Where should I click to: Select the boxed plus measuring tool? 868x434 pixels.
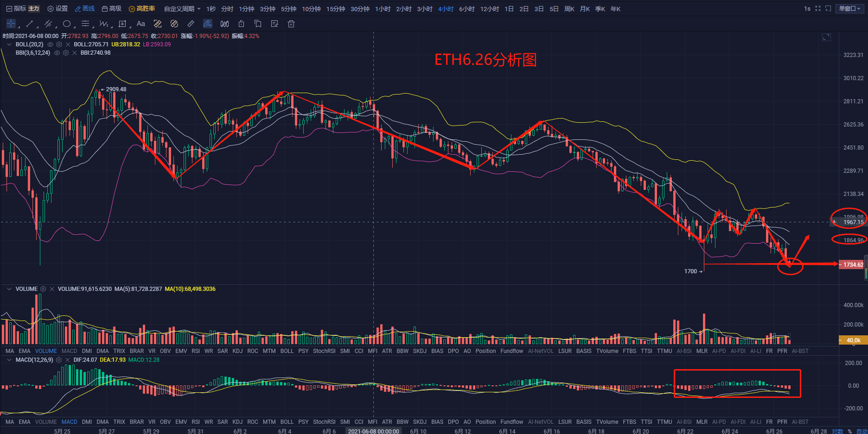coord(122,24)
